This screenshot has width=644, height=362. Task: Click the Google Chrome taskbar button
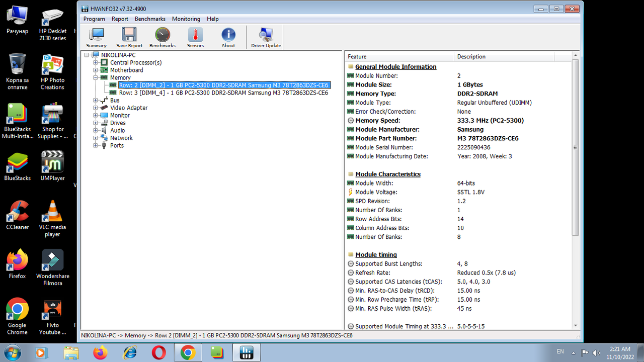click(188, 353)
